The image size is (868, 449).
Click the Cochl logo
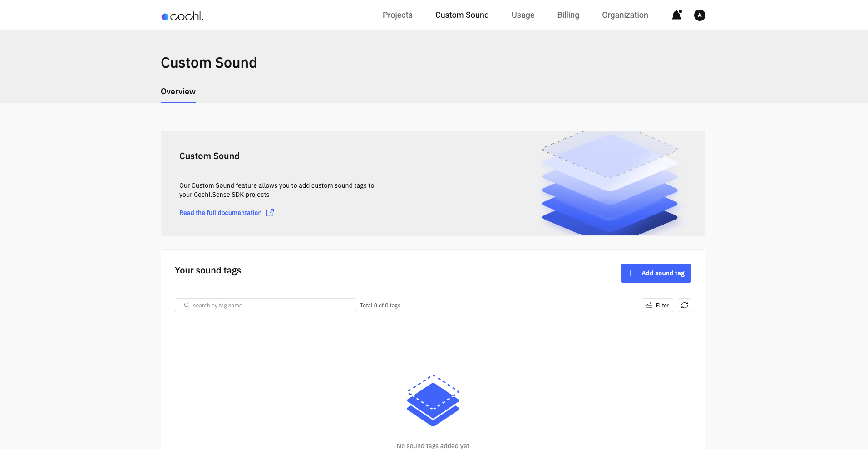point(182,16)
